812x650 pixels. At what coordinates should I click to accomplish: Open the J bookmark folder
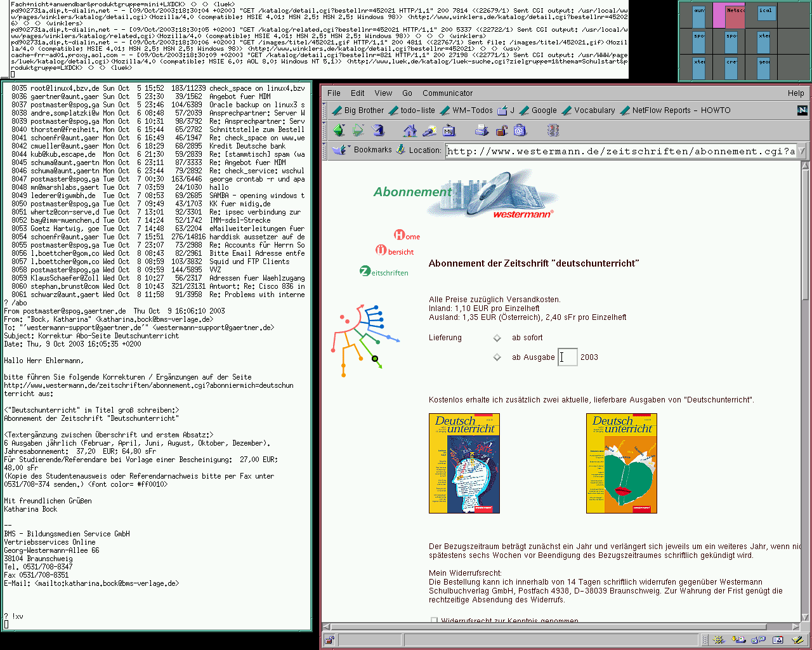coord(506,110)
